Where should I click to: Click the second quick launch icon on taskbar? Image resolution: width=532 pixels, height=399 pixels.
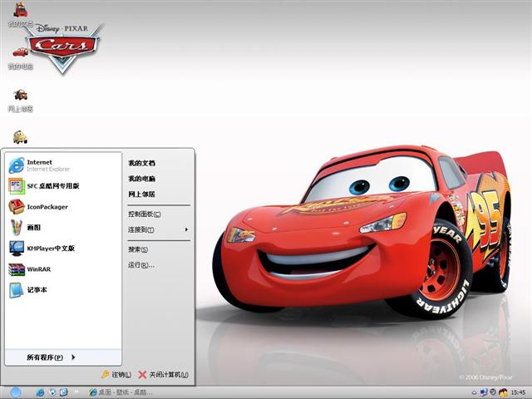coord(52,392)
